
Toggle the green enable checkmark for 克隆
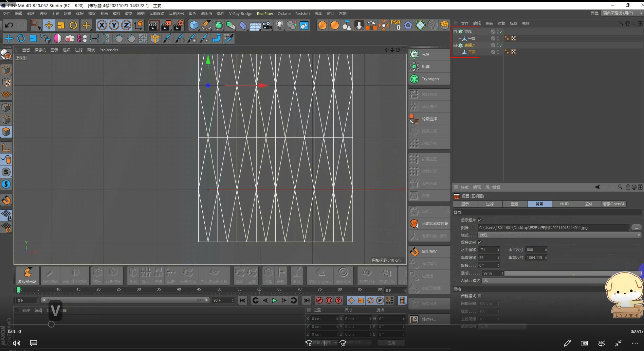point(501,32)
